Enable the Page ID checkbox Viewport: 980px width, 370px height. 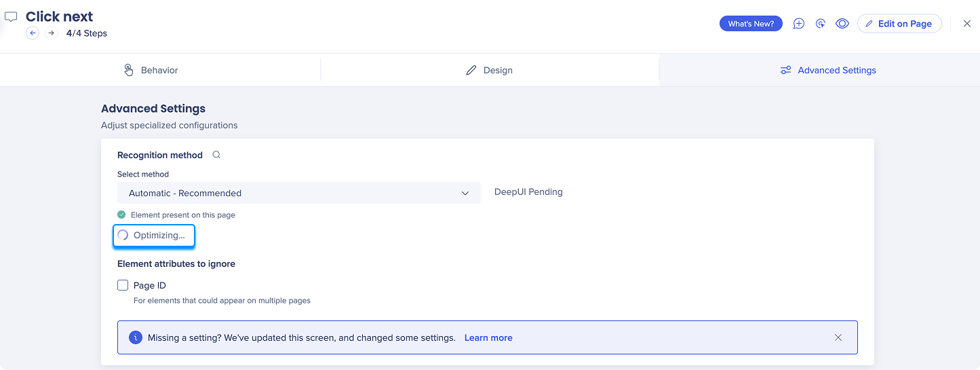click(123, 286)
